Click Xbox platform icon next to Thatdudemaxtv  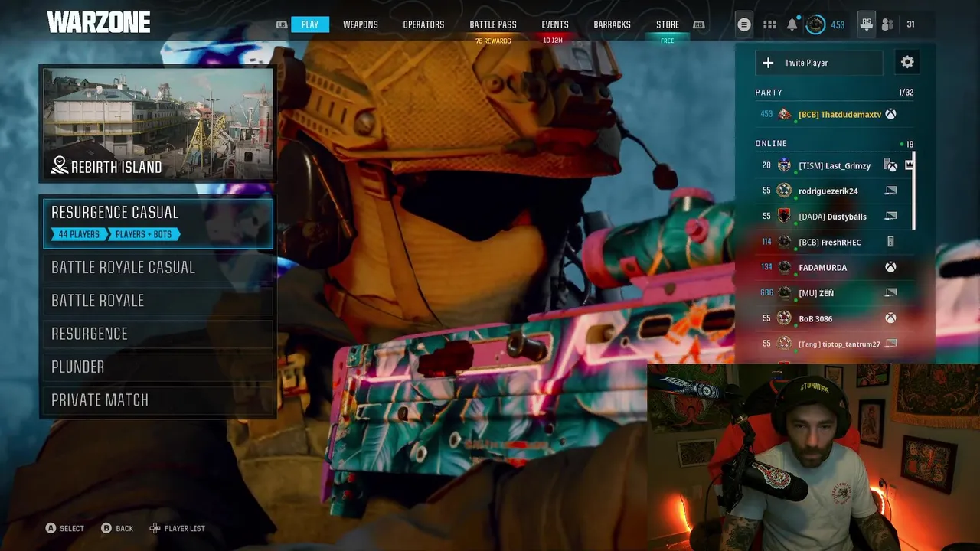pyautogui.click(x=891, y=114)
